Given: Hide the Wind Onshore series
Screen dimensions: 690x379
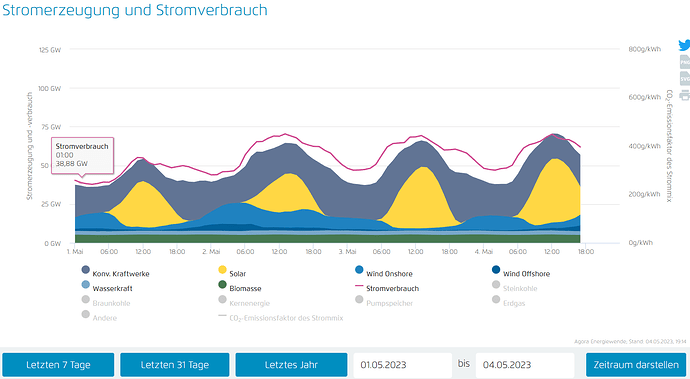Looking at the screenshot, I should [383, 273].
